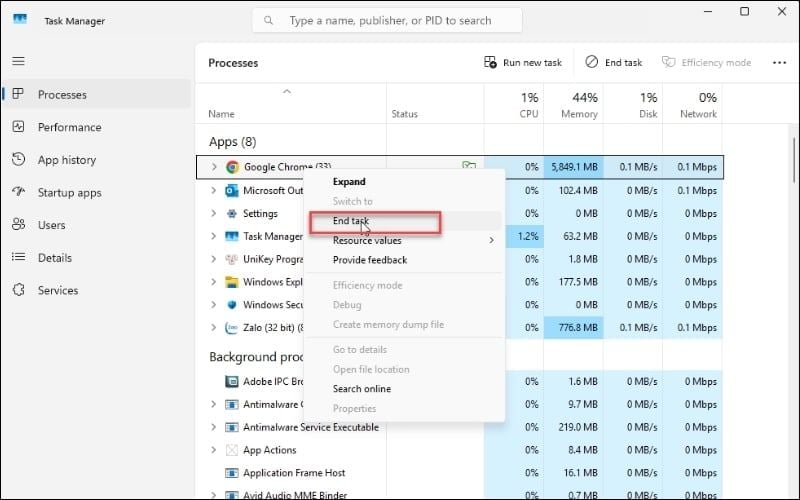The width and height of the screenshot is (800, 500).
Task: Click the Run new task icon
Action: pyautogui.click(x=490, y=62)
